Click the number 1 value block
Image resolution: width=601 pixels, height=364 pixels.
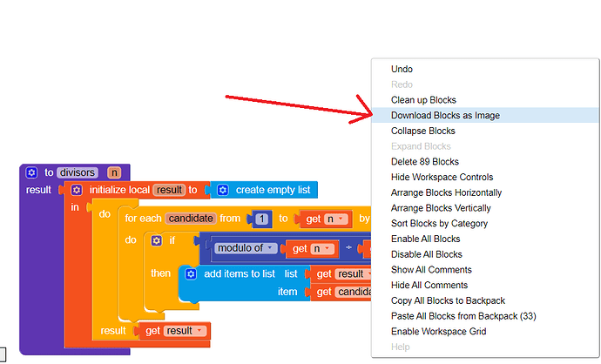click(x=262, y=219)
